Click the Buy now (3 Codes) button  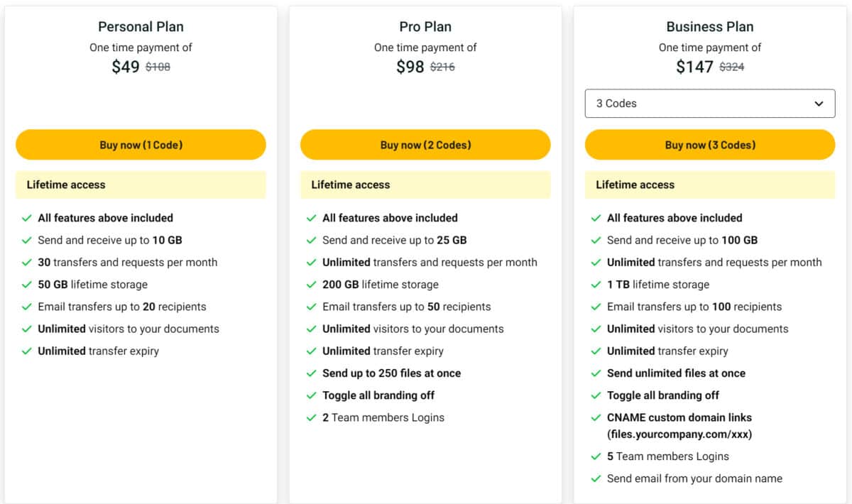(x=710, y=145)
